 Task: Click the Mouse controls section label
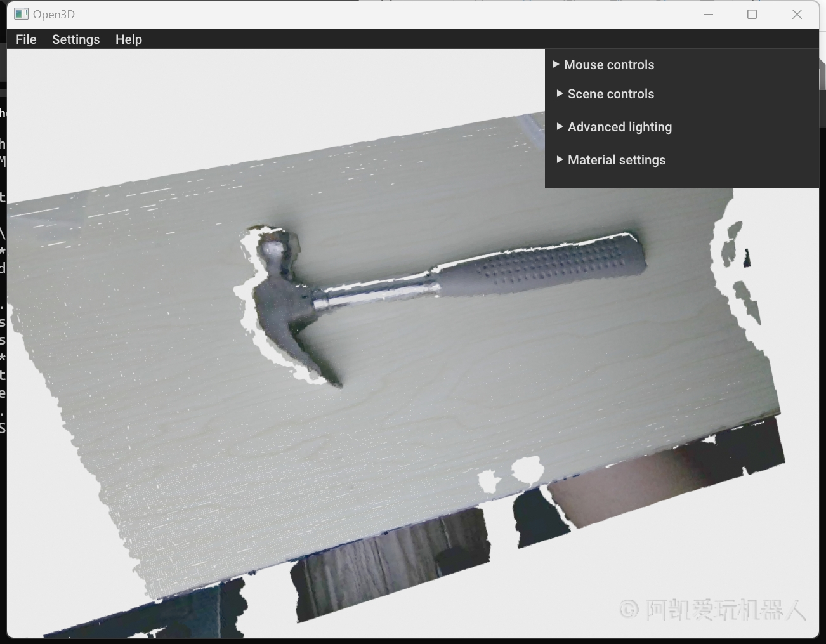click(608, 65)
